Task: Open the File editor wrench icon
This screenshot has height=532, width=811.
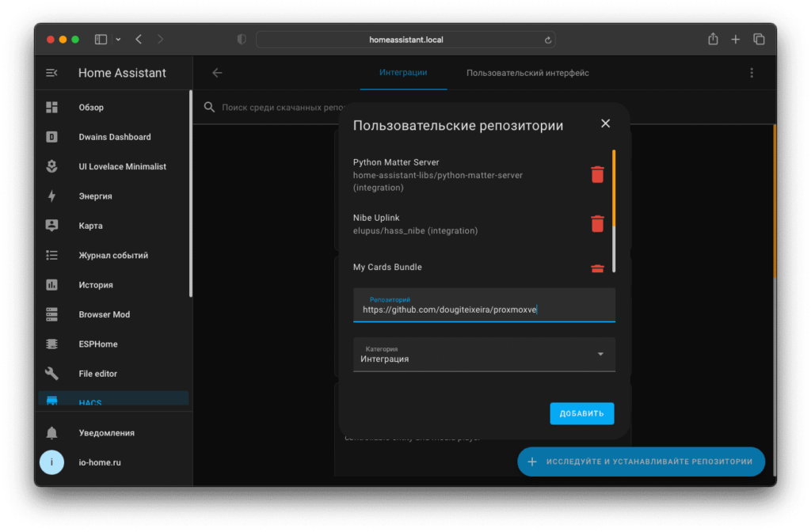Action: (51, 374)
